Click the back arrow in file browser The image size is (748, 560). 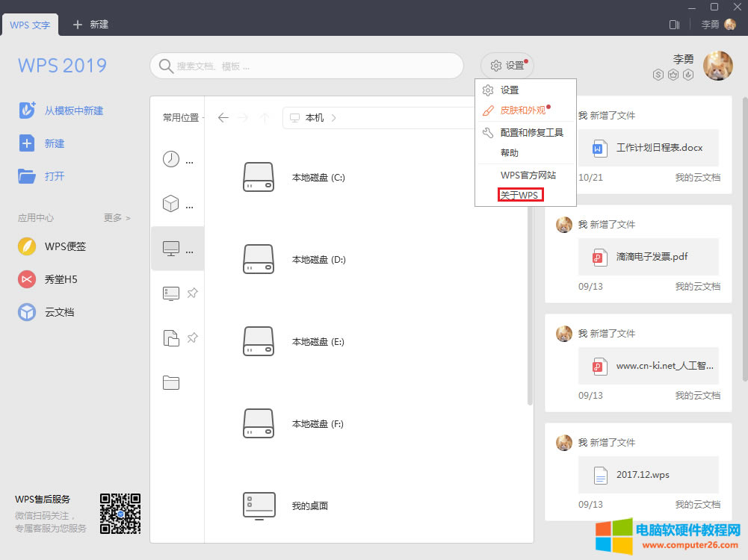223,118
